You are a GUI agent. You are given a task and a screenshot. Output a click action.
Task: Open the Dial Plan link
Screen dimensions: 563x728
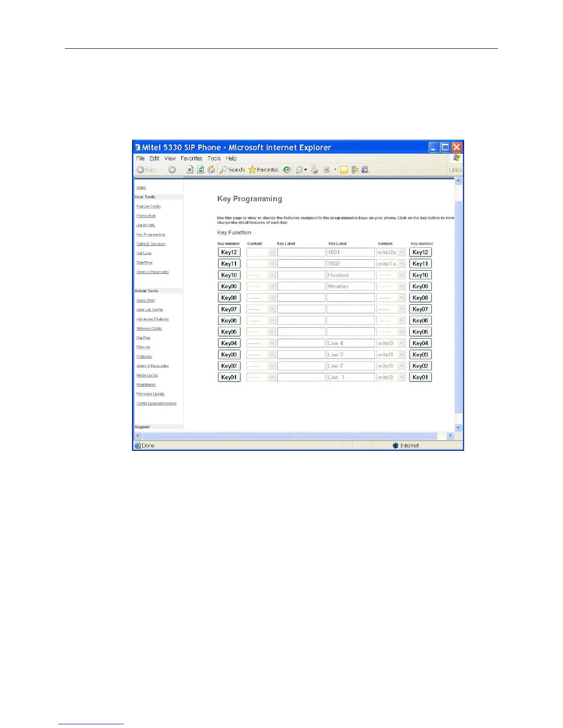click(144, 338)
